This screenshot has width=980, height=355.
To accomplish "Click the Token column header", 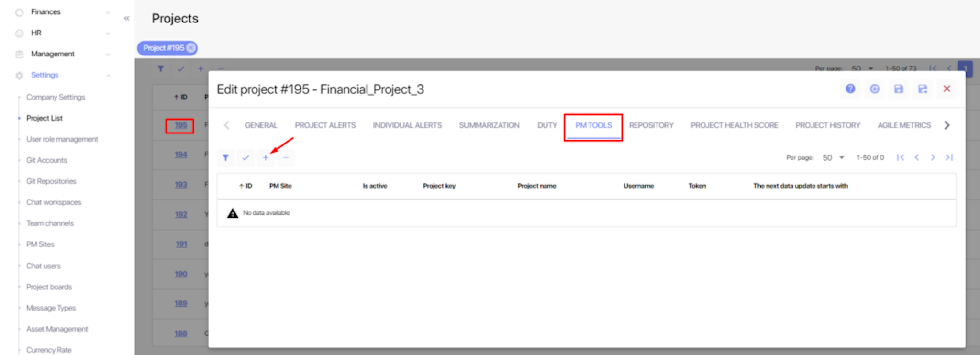I will tap(697, 186).
